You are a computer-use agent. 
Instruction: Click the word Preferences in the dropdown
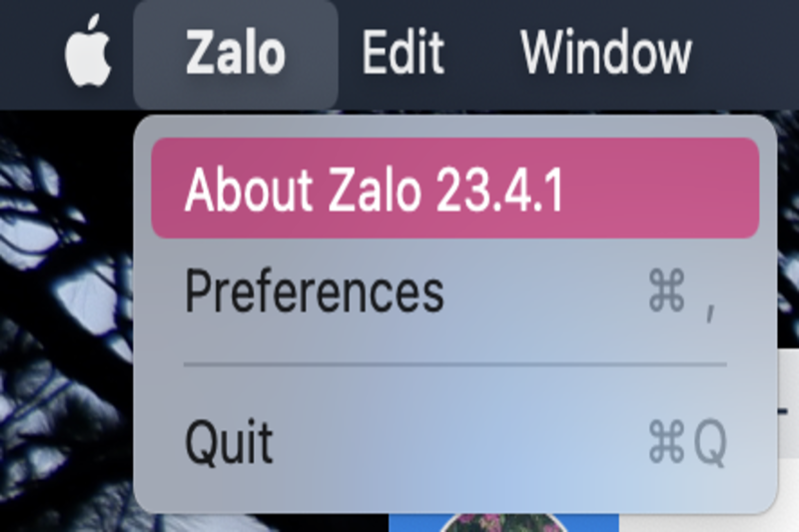click(315, 291)
